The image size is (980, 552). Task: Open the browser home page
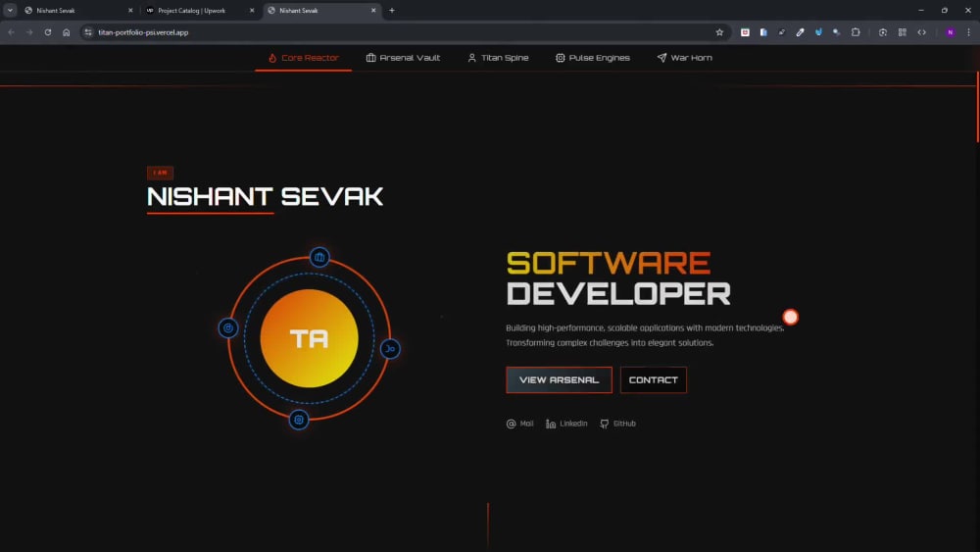pos(67,32)
